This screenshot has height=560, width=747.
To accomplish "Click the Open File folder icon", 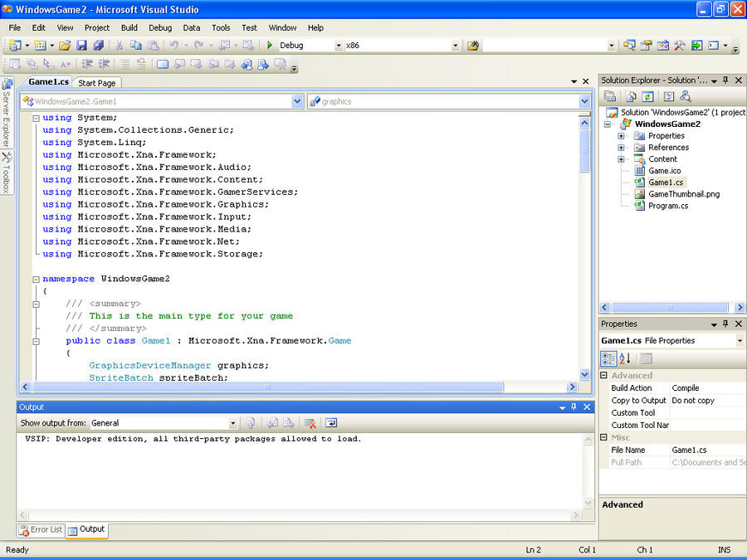I will (65, 46).
